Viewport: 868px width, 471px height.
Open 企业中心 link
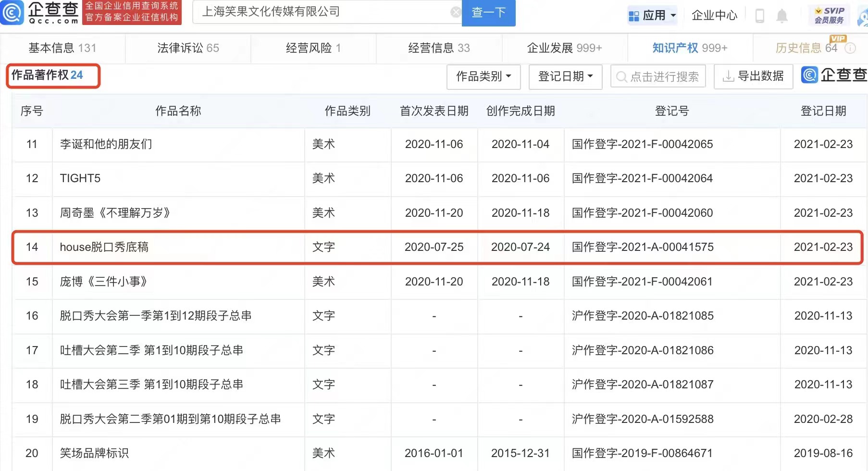pyautogui.click(x=714, y=15)
